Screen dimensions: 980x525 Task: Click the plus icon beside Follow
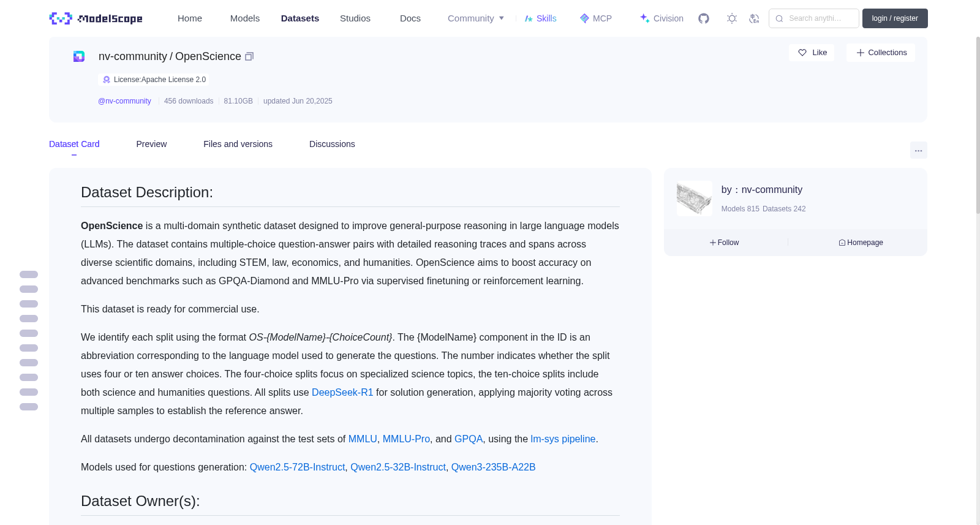point(713,243)
